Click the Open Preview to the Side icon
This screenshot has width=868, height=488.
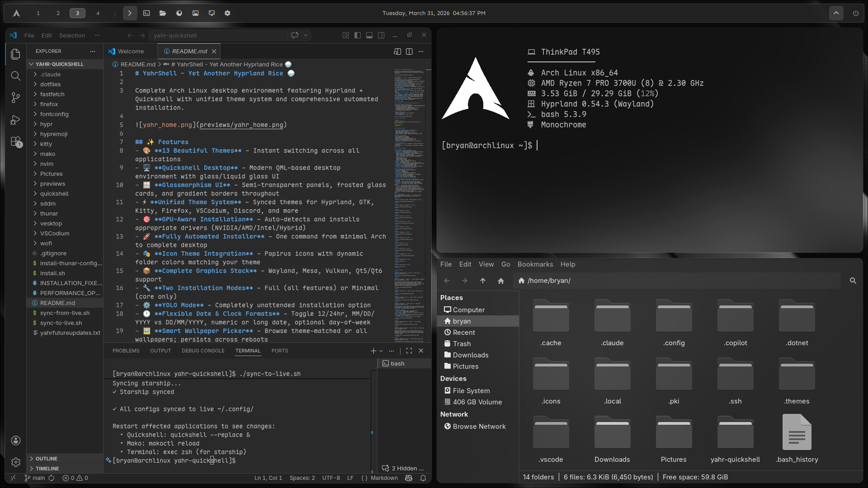click(397, 52)
